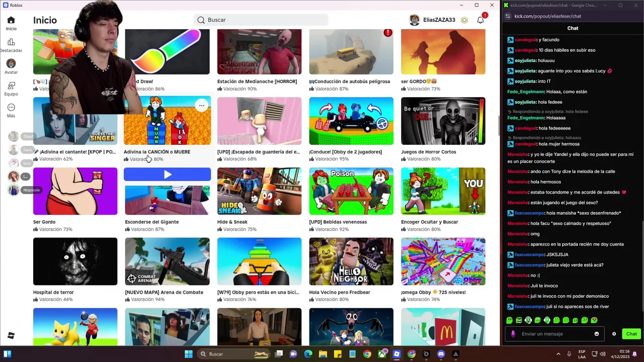Click the Robux hexagon icon in header
This screenshot has width=644, height=362.
coord(464,20)
